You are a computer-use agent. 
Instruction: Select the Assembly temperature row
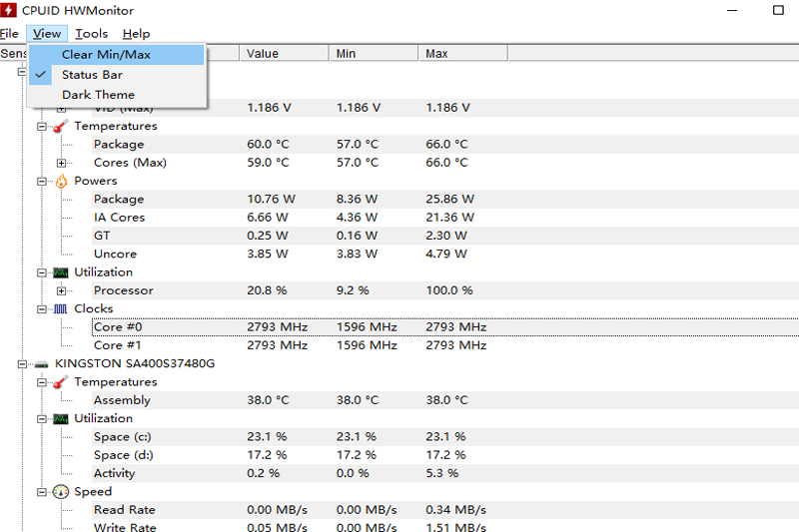pyautogui.click(x=445, y=400)
